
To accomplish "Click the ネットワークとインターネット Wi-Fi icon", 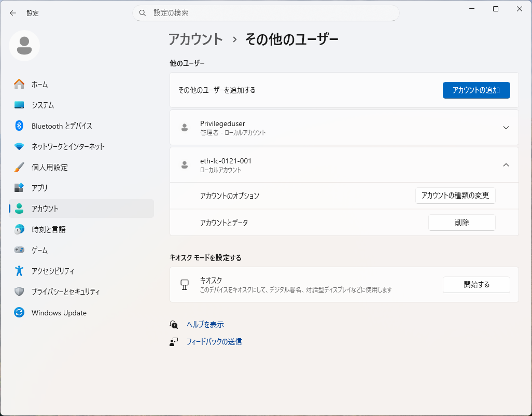I will 19,146.
